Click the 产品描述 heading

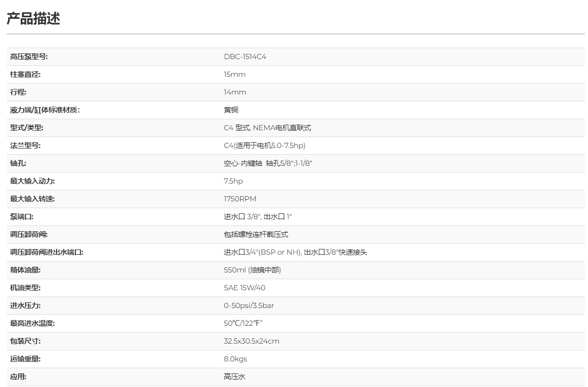pos(33,19)
